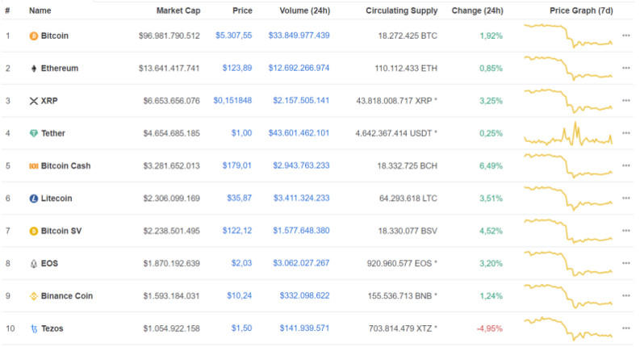The image size is (644, 347).
Task: Open the Ethereum name link
Action: point(60,68)
